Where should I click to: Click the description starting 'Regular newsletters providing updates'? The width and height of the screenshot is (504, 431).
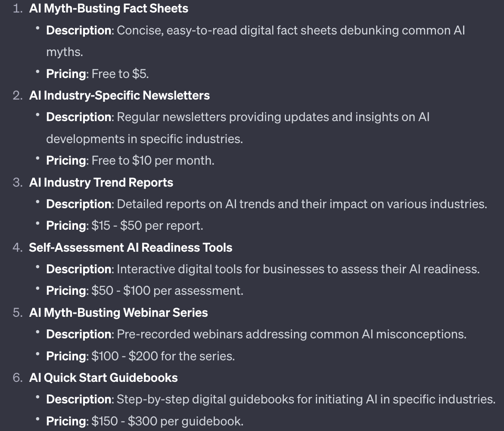(273, 117)
